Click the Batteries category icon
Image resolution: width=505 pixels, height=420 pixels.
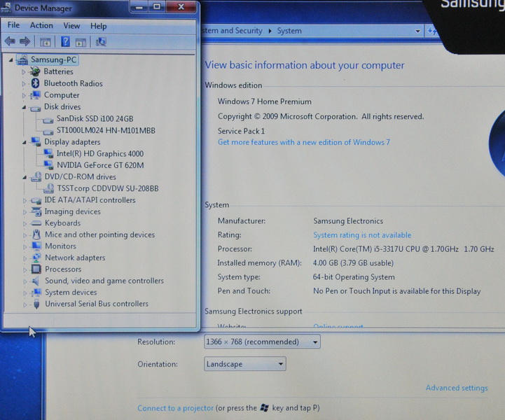click(35, 71)
